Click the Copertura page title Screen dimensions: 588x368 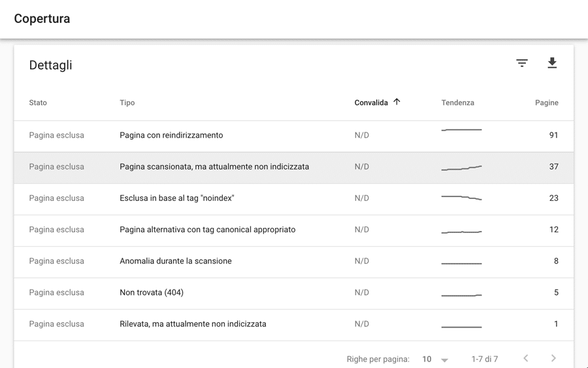pos(42,19)
